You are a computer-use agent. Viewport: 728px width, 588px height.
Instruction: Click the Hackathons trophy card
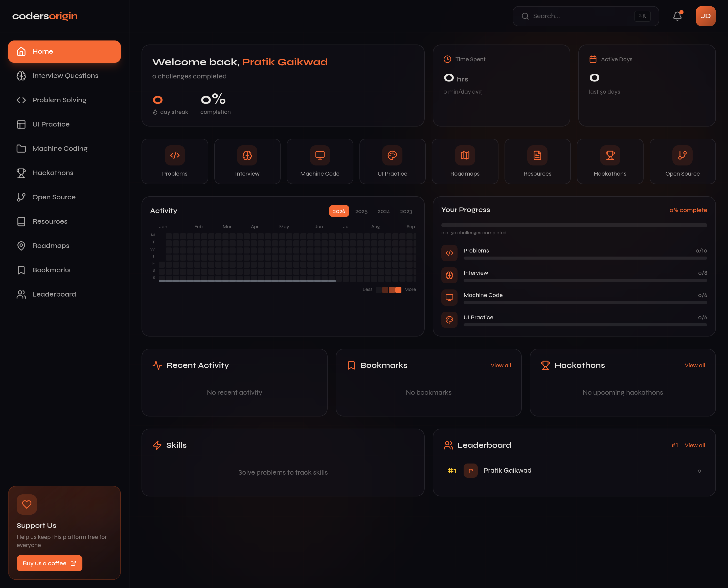pos(610,161)
